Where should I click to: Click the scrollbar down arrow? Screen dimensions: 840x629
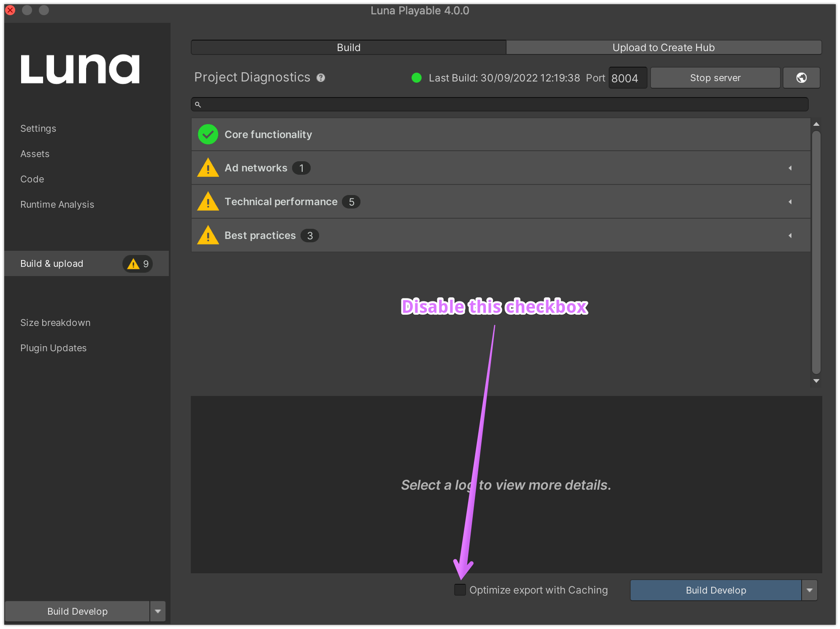816,381
